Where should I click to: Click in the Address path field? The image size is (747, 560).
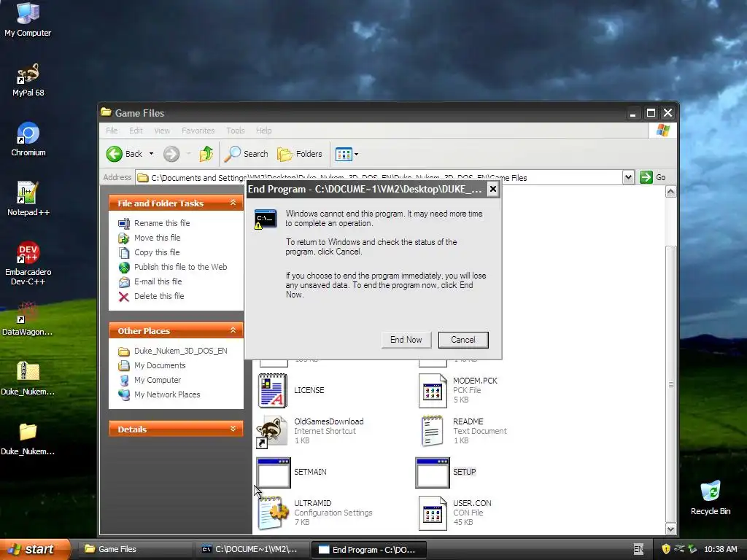[x=379, y=177]
